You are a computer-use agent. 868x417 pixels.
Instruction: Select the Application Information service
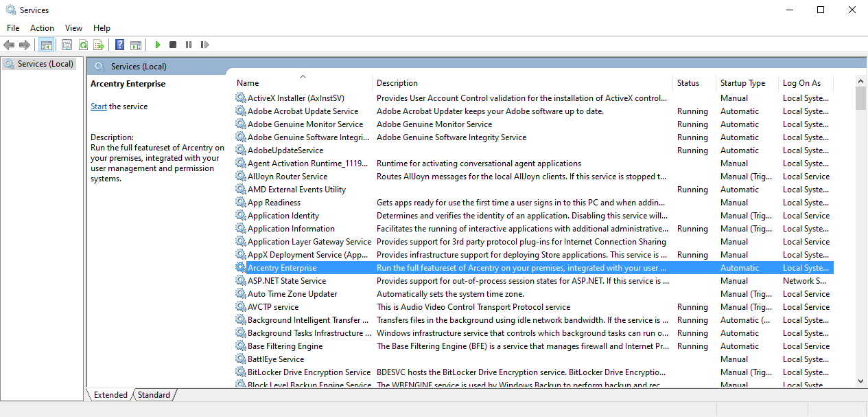(534, 229)
